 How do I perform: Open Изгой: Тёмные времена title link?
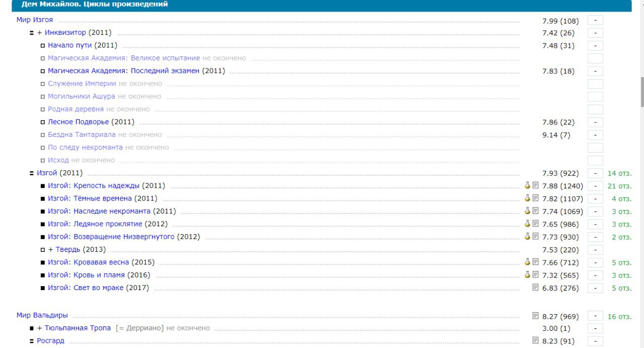(90, 198)
